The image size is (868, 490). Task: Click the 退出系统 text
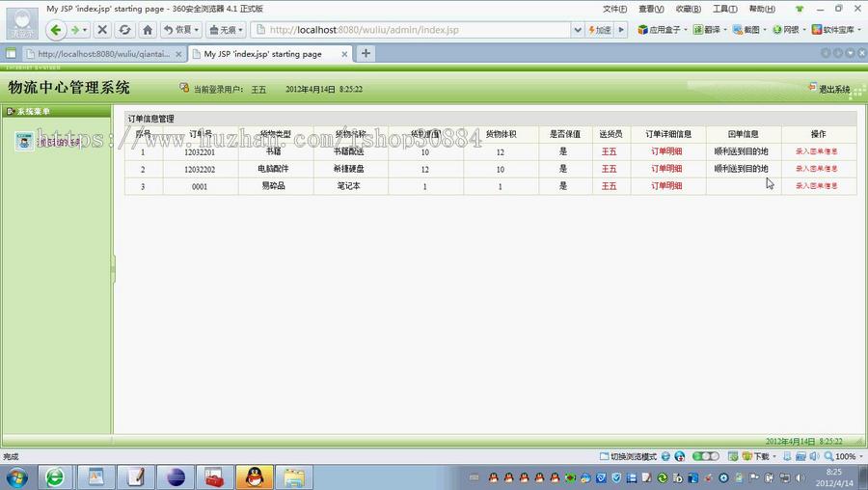834,89
